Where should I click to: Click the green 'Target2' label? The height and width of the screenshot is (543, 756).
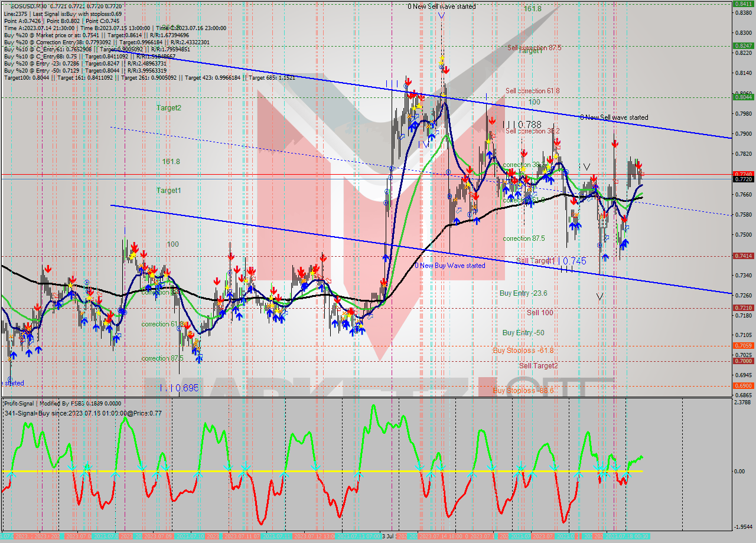point(169,108)
